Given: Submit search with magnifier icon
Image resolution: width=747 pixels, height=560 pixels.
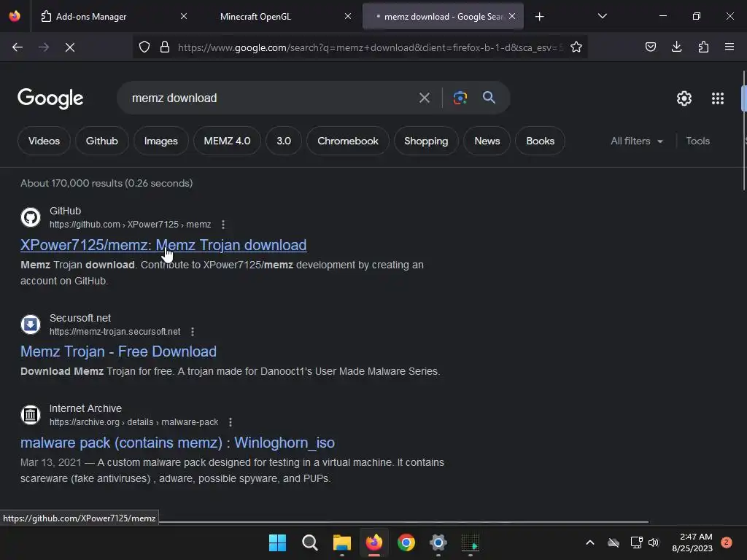Looking at the screenshot, I should point(489,98).
